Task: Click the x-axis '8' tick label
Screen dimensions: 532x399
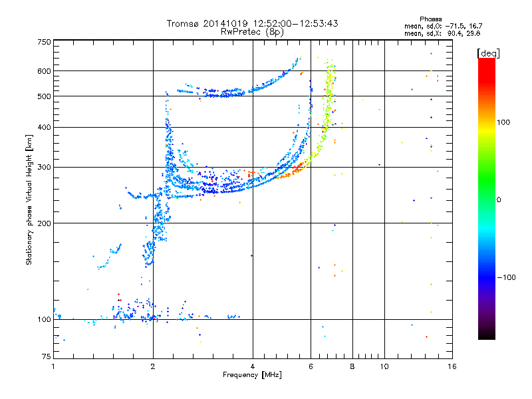Action: pyautogui.click(x=352, y=366)
